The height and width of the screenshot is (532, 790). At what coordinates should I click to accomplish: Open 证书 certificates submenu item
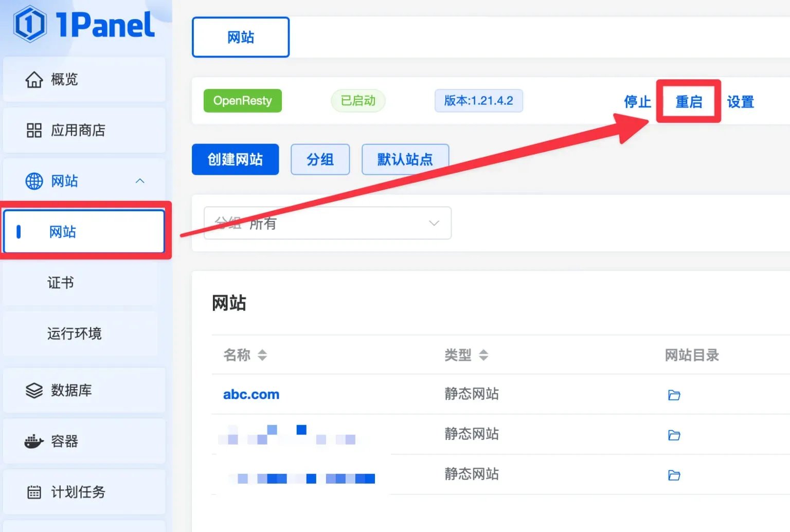coord(80,282)
